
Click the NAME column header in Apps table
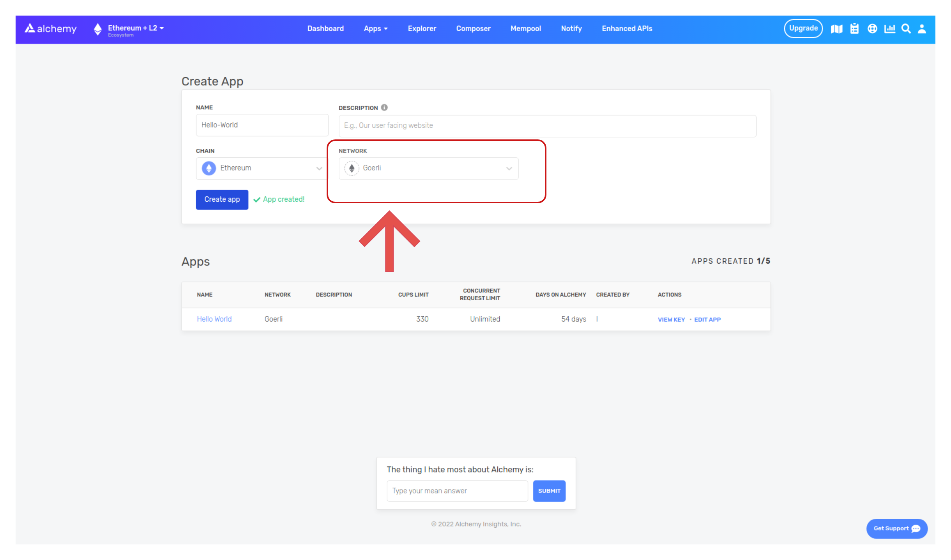[x=205, y=295]
